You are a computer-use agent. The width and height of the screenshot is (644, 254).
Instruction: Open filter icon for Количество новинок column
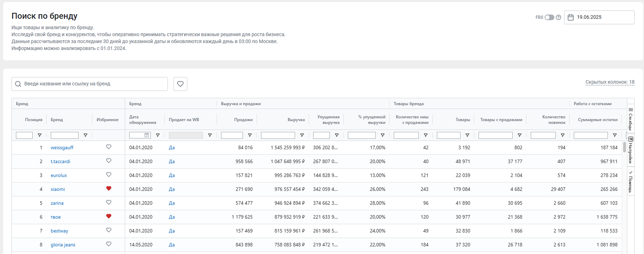pos(563,135)
